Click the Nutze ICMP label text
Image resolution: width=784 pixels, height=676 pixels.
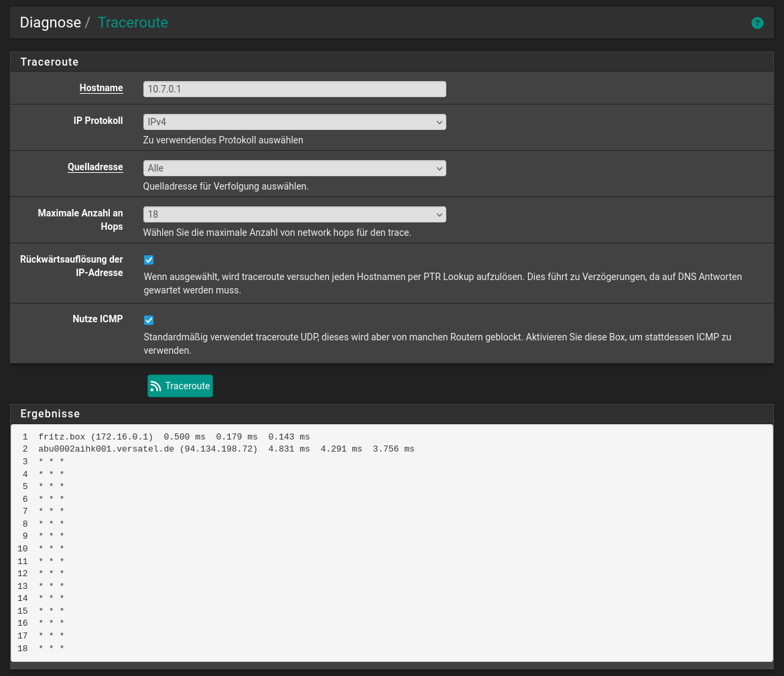[98, 319]
